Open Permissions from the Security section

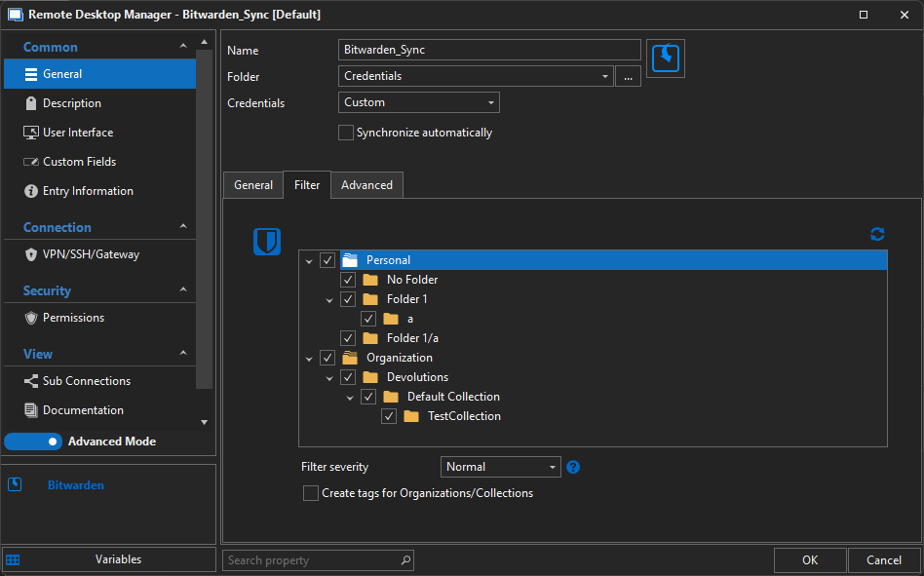coord(73,318)
